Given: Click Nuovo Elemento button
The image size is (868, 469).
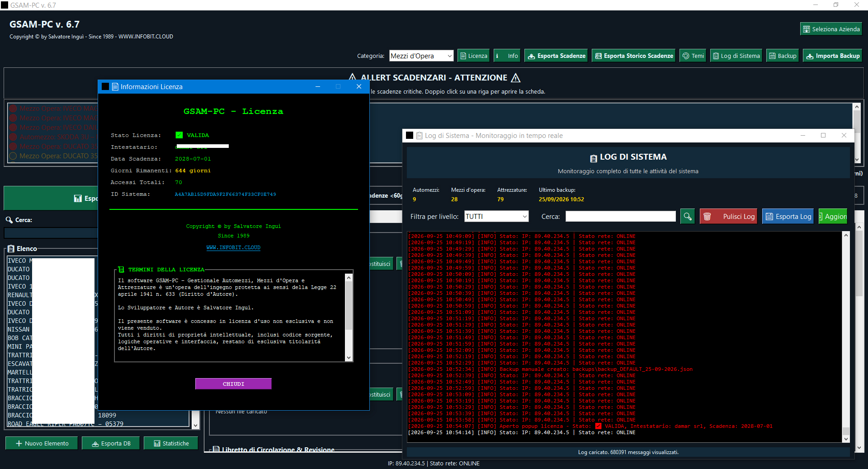Looking at the screenshot, I should [x=42, y=443].
